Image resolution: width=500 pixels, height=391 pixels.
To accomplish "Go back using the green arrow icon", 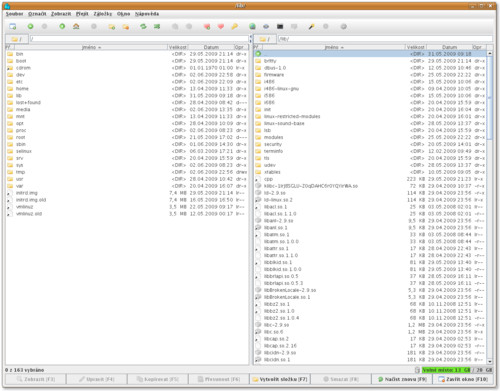I will 30,26.
